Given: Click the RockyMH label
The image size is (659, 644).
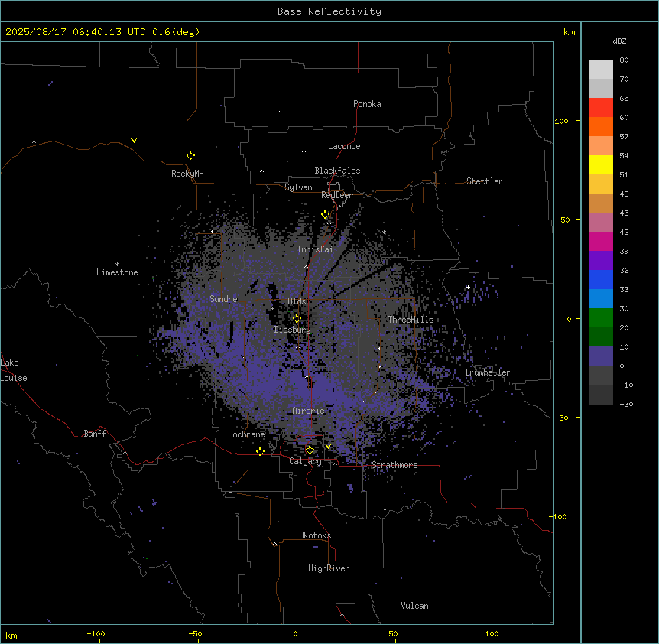Looking at the screenshot, I should [187, 174].
